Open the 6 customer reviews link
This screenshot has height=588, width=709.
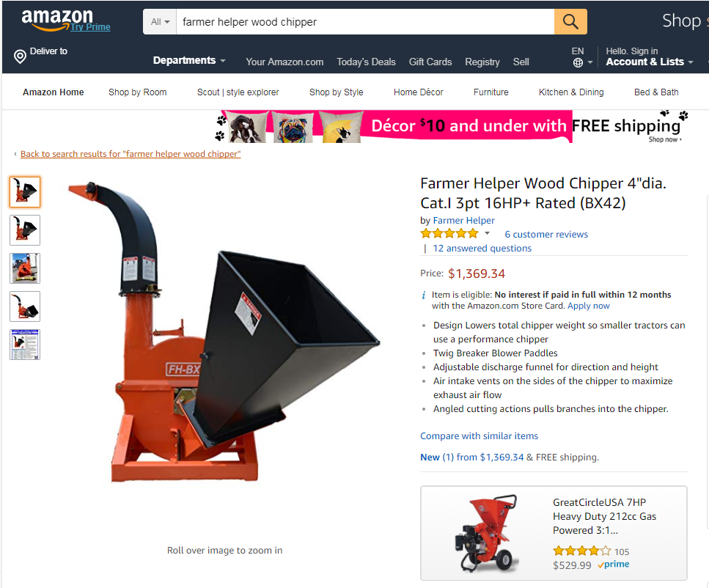pos(546,235)
